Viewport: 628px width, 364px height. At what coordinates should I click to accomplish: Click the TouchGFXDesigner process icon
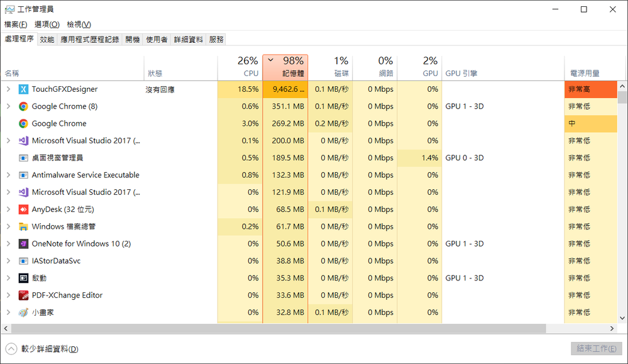pyautogui.click(x=23, y=89)
